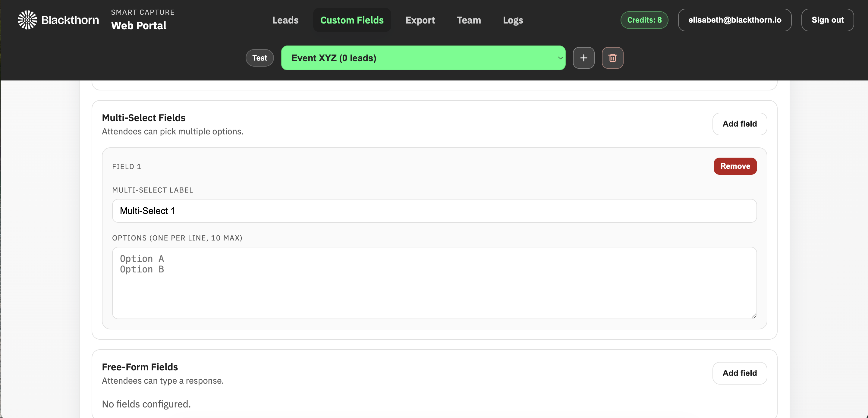This screenshot has width=868, height=418.
Task: Open the Custom Fields section
Action: coord(352,20)
